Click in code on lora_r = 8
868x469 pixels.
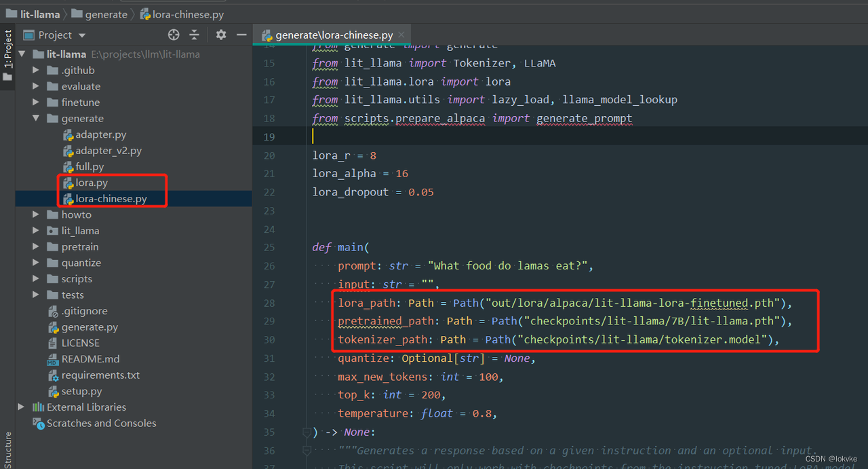344,155
